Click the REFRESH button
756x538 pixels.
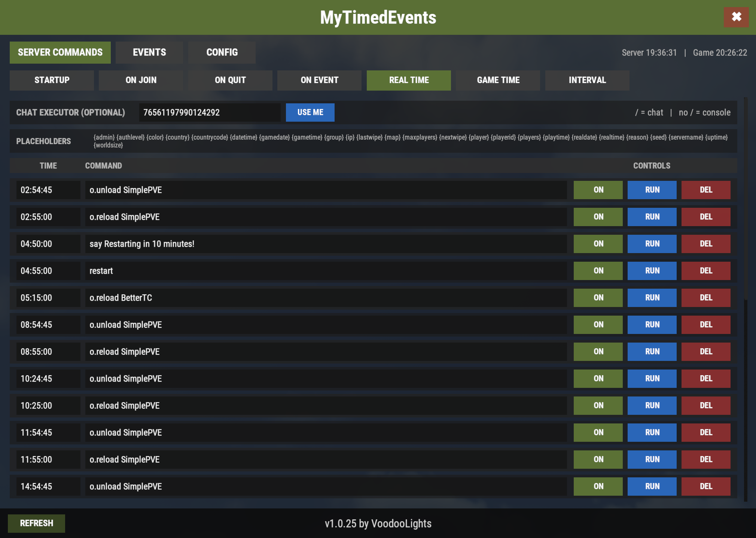(x=36, y=523)
